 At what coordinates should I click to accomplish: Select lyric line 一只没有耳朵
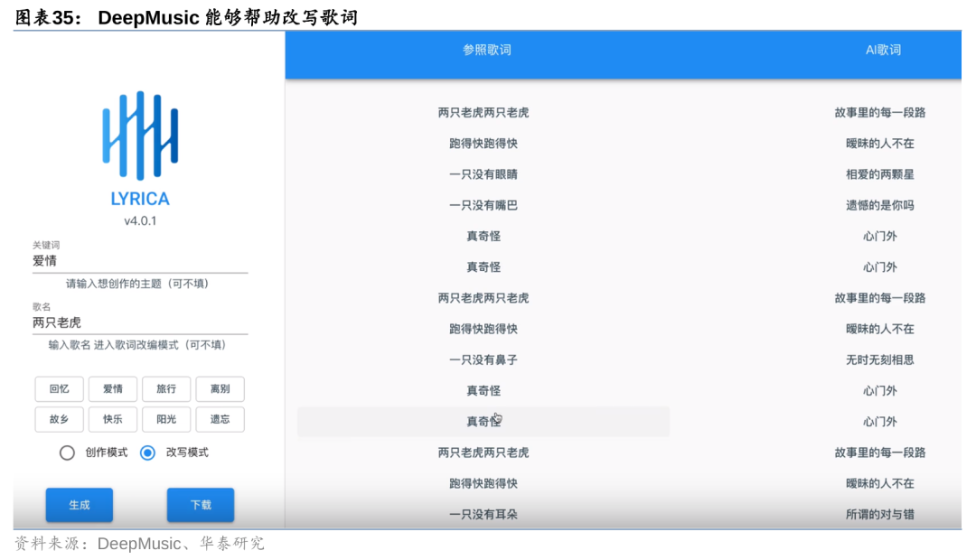483,515
